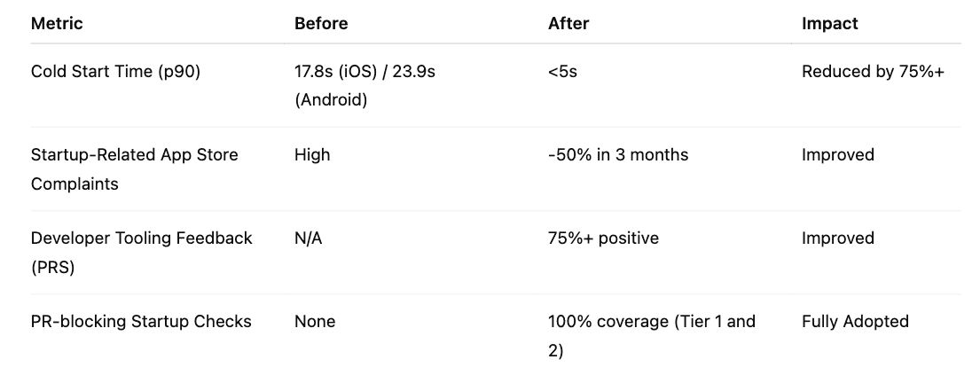Click Improved in the App Store Complaints row

coord(838,154)
